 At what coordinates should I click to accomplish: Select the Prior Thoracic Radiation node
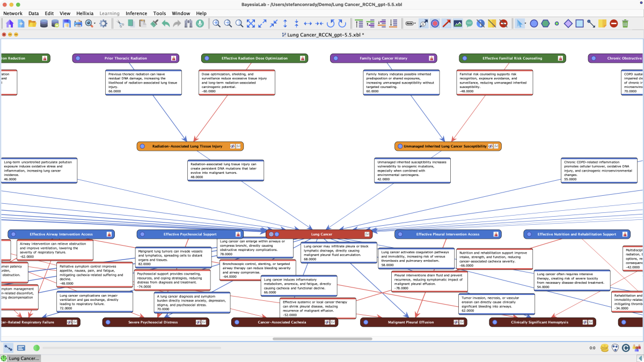126,58
